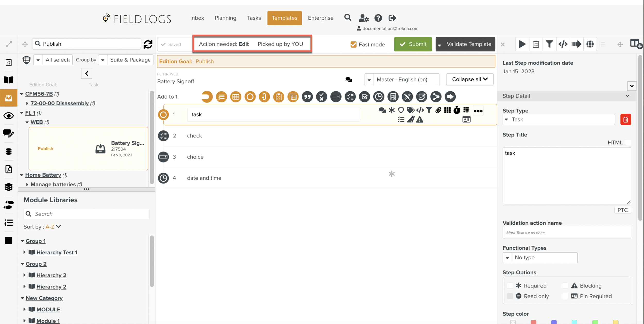This screenshot has height=324, width=644.
Task: Check the Blocking step option
Action: pyautogui.click(x=565, y=286)
